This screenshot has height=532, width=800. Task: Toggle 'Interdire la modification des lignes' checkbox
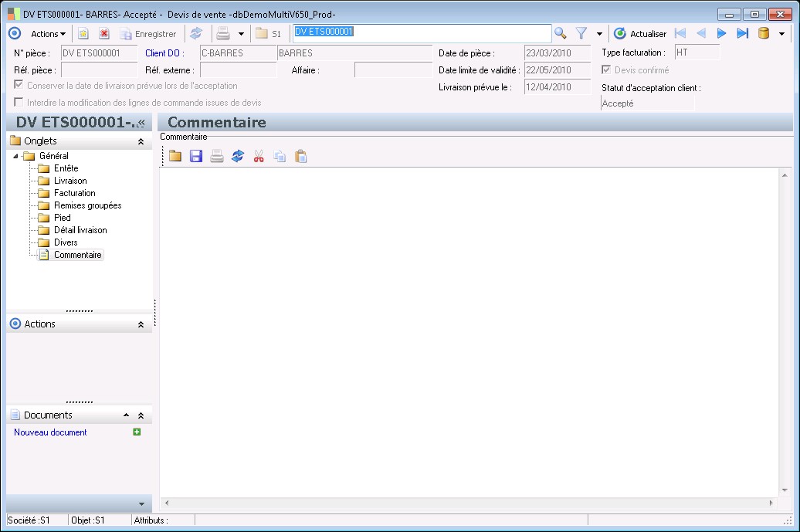[19, 103]
